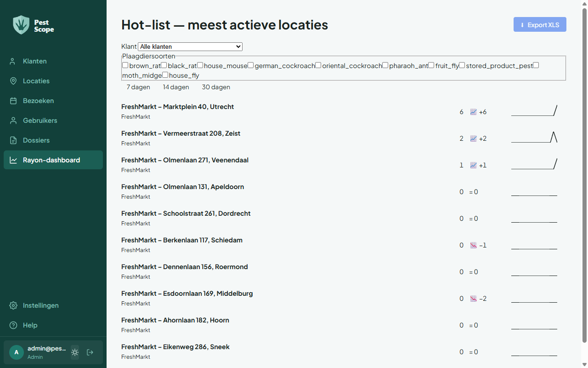Open Klanten in the sidebar
Image resolution: width=588 pixels, height=368 pixels.
pyautogui.click(x=53, y=61)
